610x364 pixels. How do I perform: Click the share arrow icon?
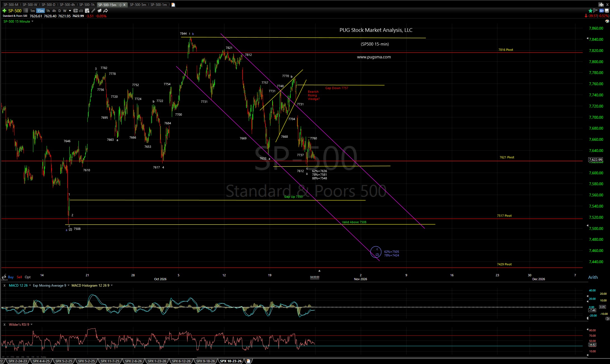(x=106, y=11)
